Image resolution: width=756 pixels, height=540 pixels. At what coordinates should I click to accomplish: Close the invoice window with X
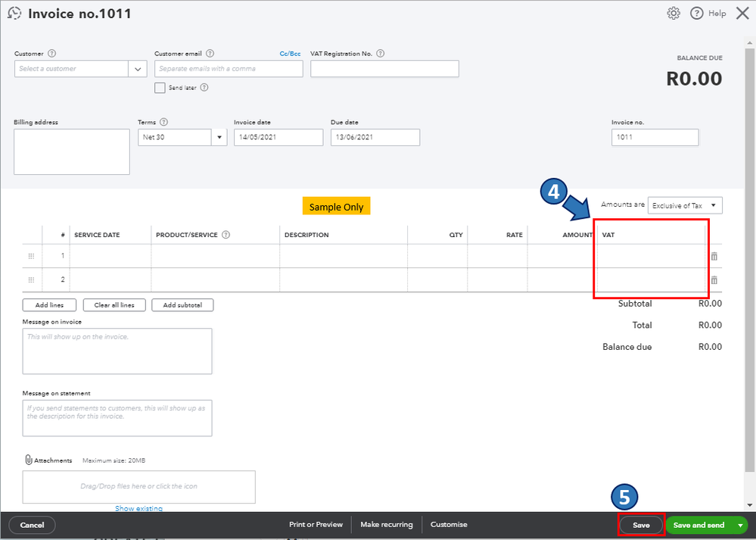click(742, 13)
